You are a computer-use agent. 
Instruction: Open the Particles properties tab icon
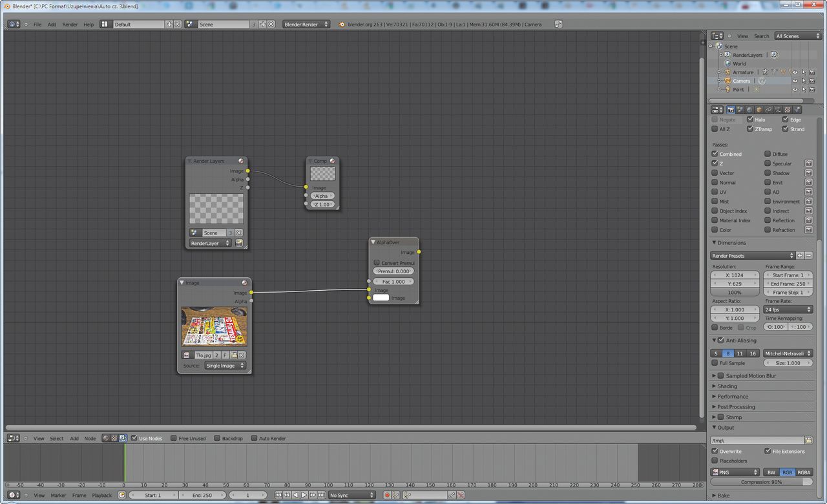point(797,110)
